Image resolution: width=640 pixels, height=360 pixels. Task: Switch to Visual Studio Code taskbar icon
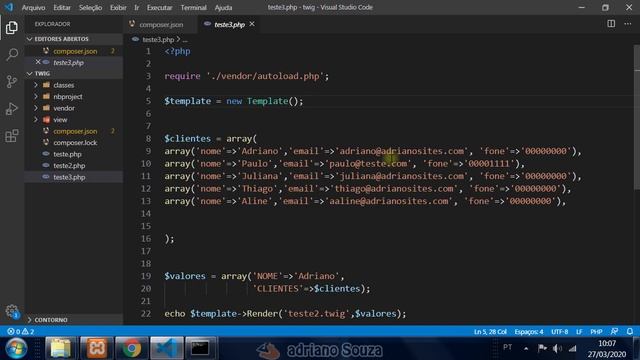166,349
